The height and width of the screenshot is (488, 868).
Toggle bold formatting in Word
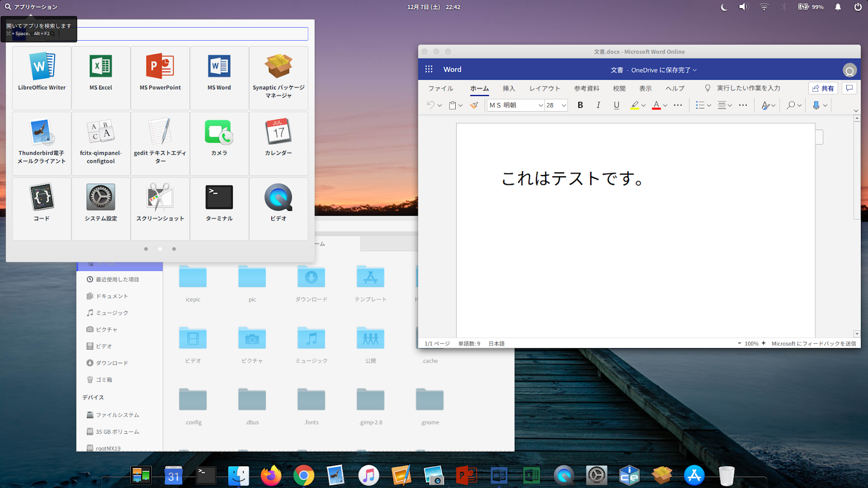[580, 105]
